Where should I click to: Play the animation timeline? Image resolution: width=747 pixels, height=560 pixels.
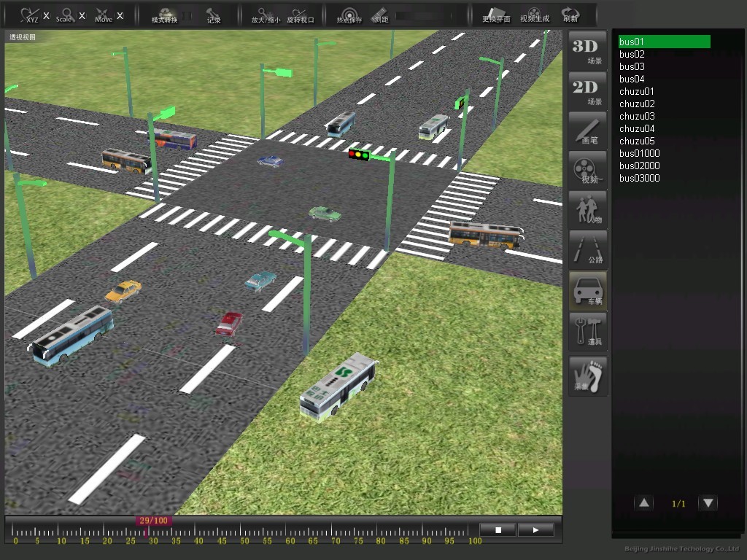point(535,529)
